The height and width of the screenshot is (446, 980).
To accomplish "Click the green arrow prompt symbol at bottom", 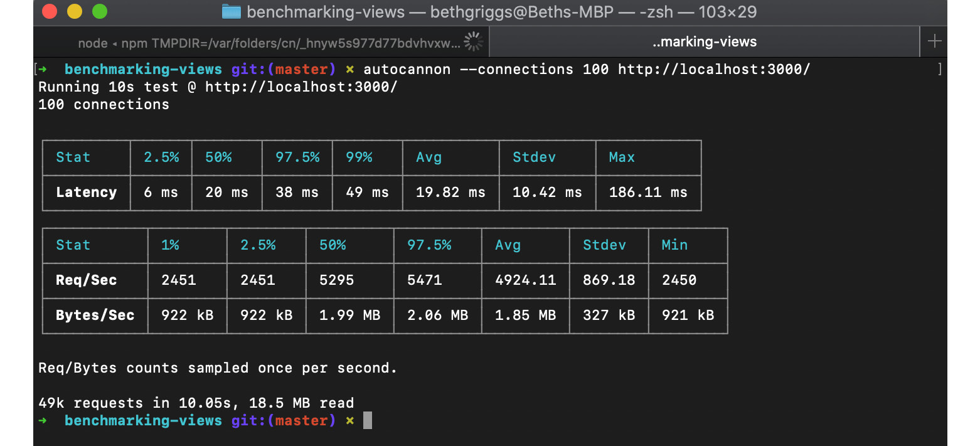I will (44, 420).
